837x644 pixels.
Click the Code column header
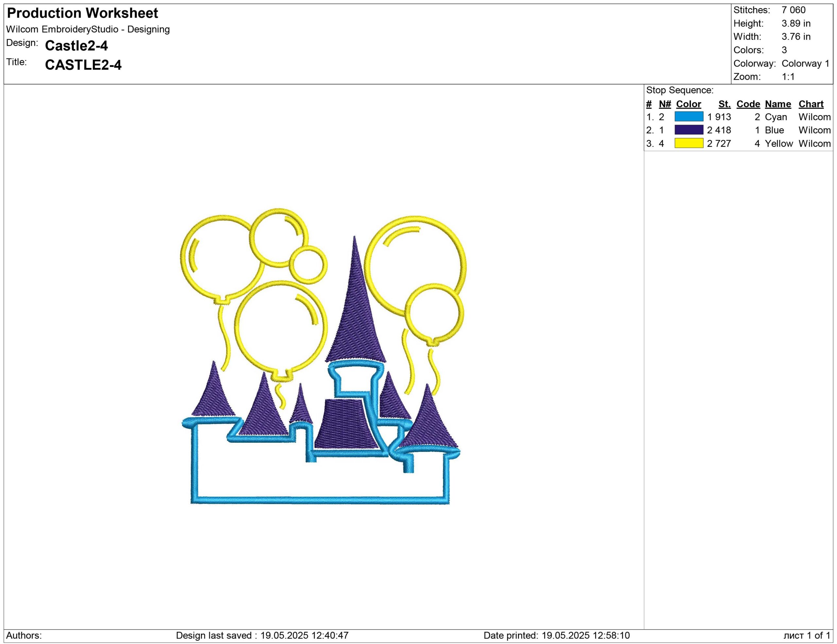(748, 104)
